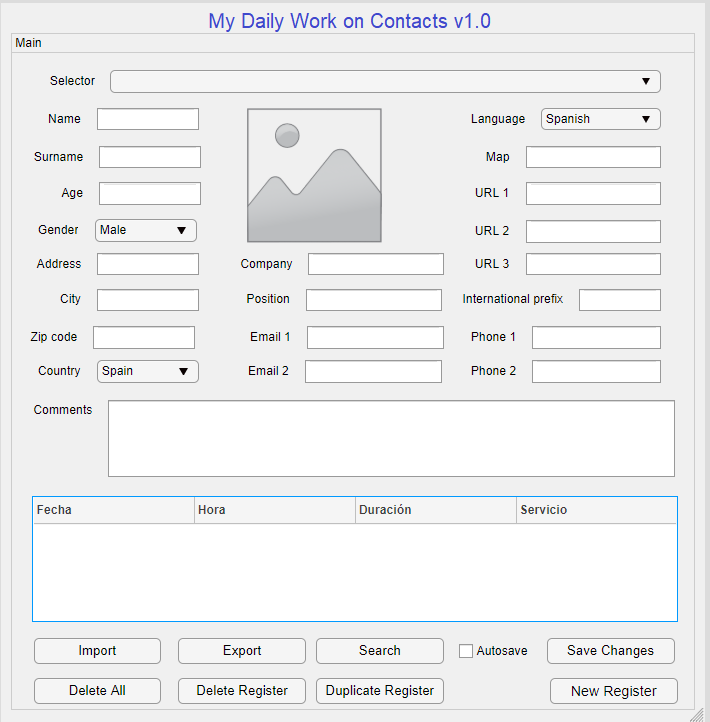Click the contact photo placeholder image
This screenshot has width=710, height=722.
314,175
